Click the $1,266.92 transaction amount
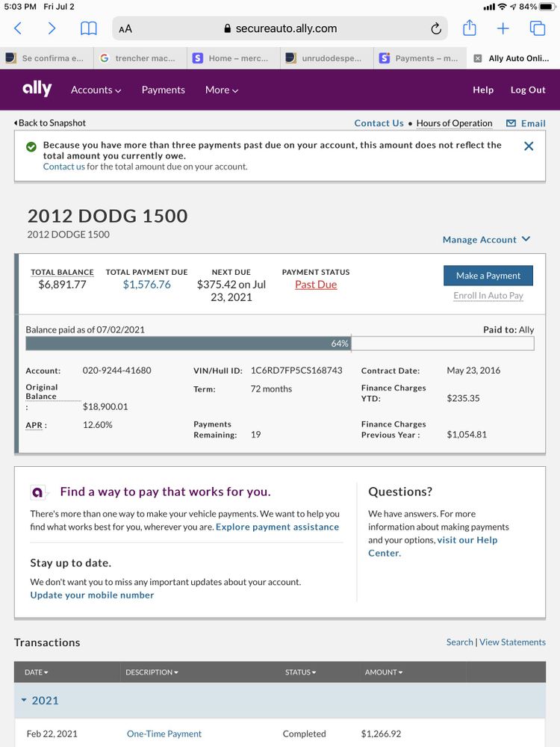This screenshot has height=747, width=560. [x=381, y=734]
